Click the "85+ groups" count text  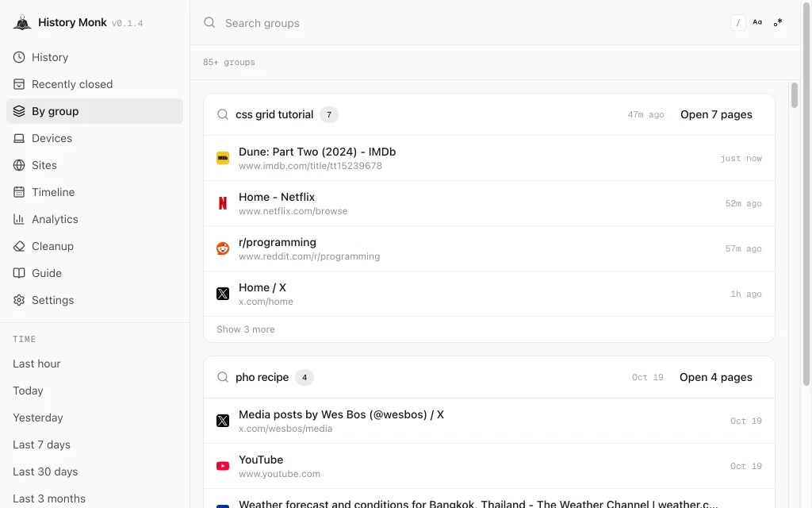(x=229, y=62)
